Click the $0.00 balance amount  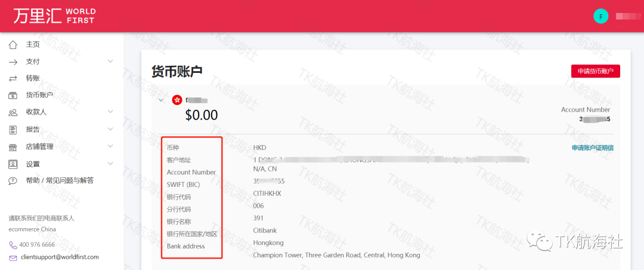(x=202, y=115)
